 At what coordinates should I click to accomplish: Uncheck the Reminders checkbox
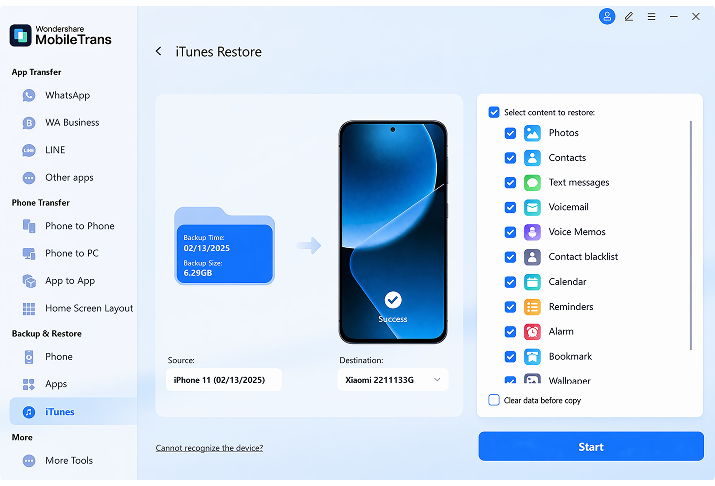click(x=510, y=307)
